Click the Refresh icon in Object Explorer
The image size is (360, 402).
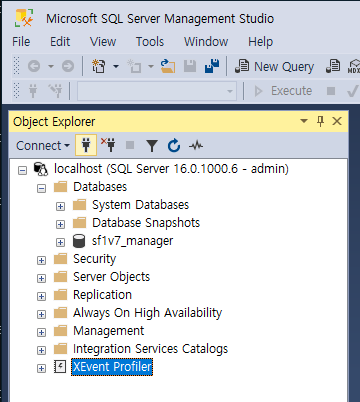pyautogui.click(x=174, y=146)
